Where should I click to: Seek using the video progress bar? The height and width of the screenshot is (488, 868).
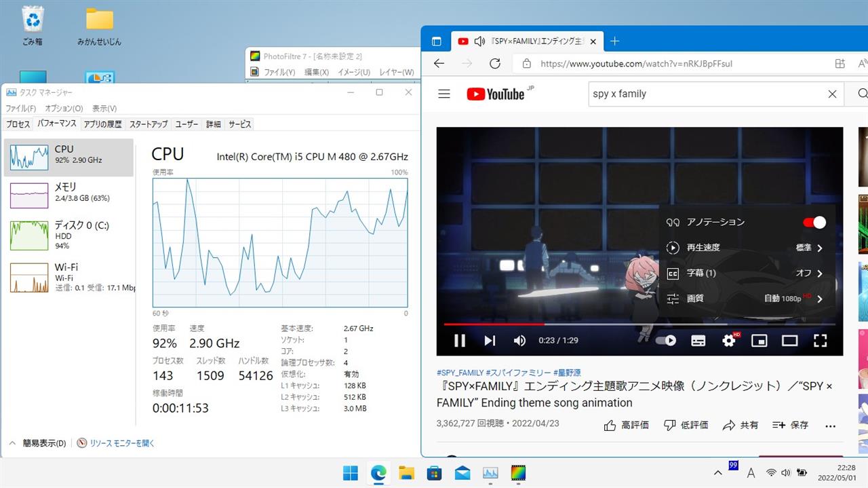[639, 324]
